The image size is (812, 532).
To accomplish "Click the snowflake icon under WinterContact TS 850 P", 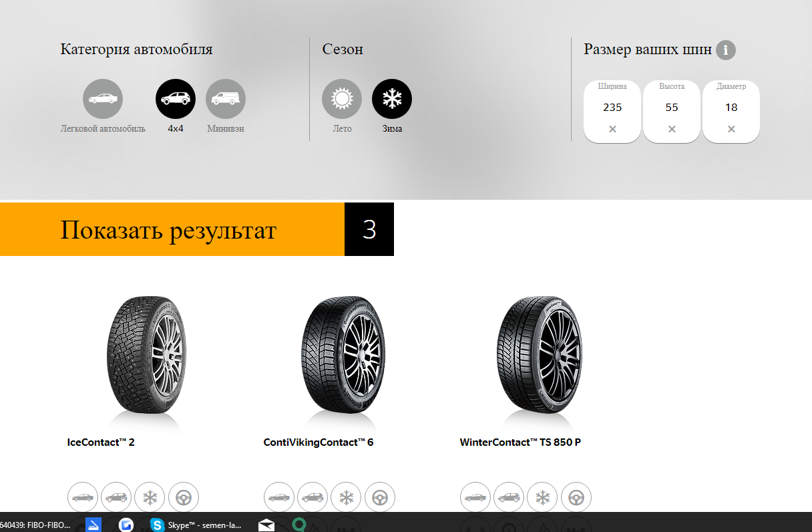I will tap(542, 497).
